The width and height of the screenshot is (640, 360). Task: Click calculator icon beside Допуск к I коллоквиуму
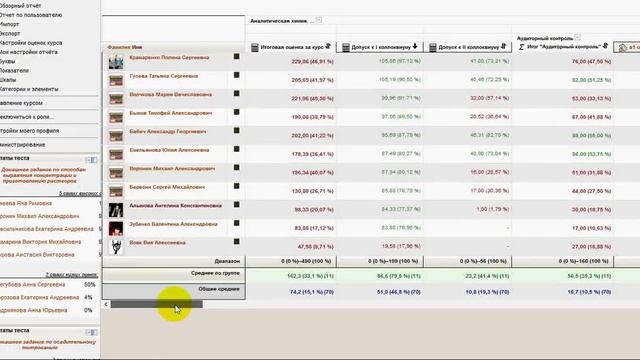(x=346, y=48)
